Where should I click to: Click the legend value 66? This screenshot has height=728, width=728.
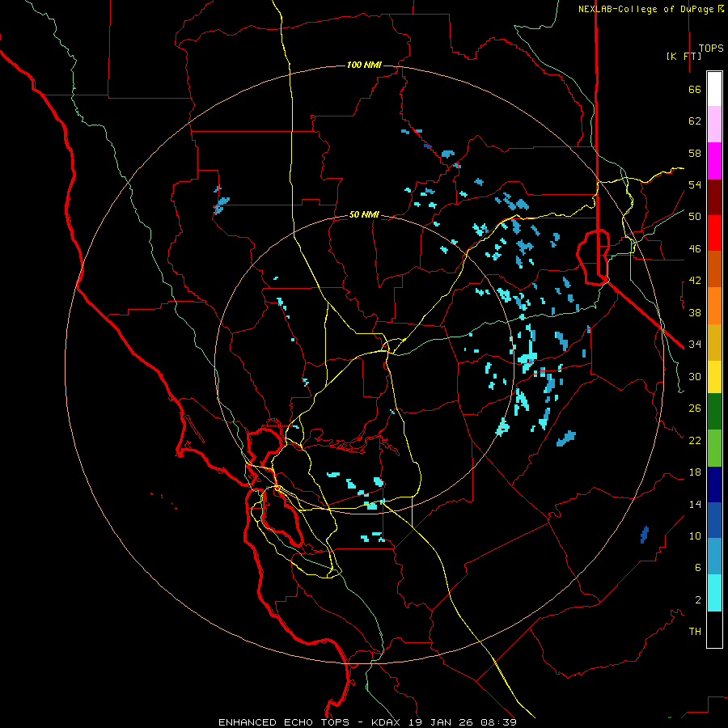point(695,90)
